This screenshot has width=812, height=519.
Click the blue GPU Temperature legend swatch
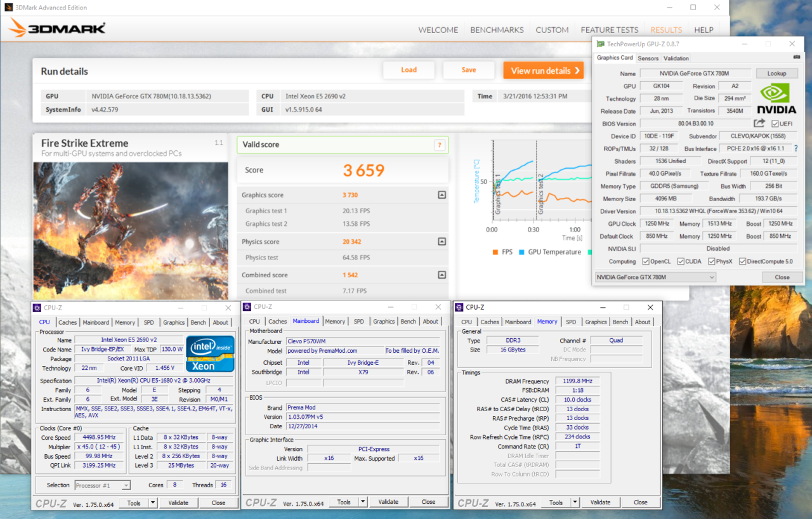(x=522, y=252)
